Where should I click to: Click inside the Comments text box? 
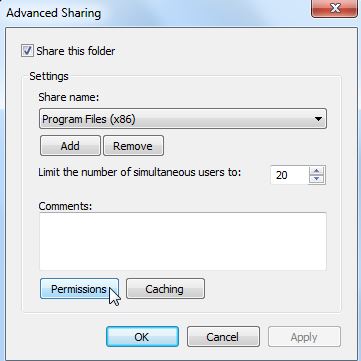point(183,241)
